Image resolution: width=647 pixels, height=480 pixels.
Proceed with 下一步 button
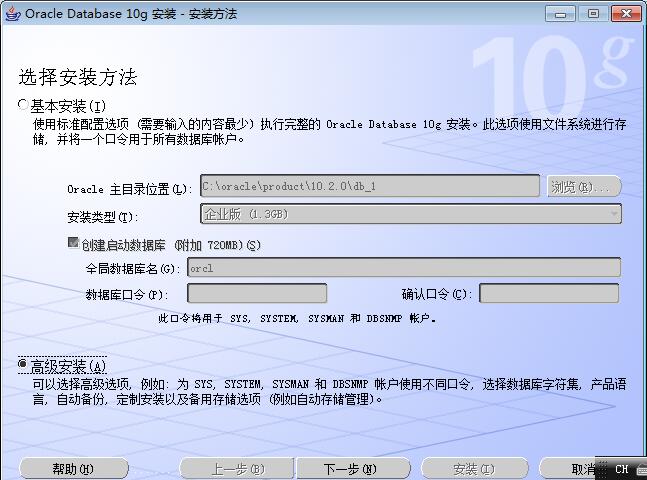click(353, 468)
